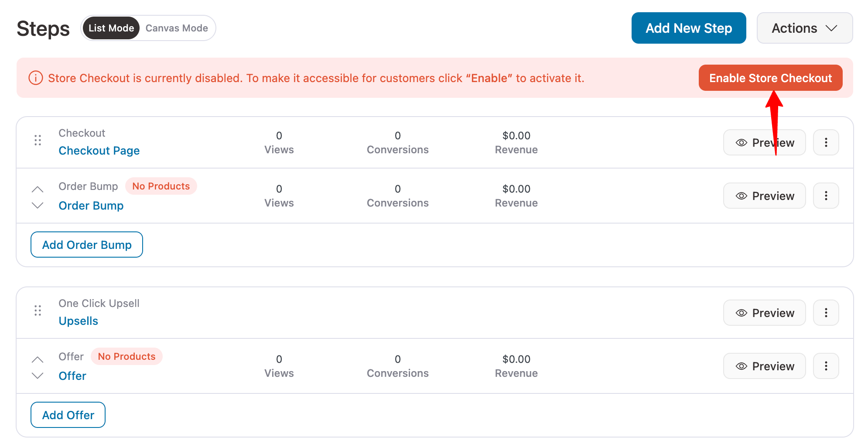Screen dimensions: 868x448
Task: Open three-dot menu for Checkout Page
Action: point(826,142)
